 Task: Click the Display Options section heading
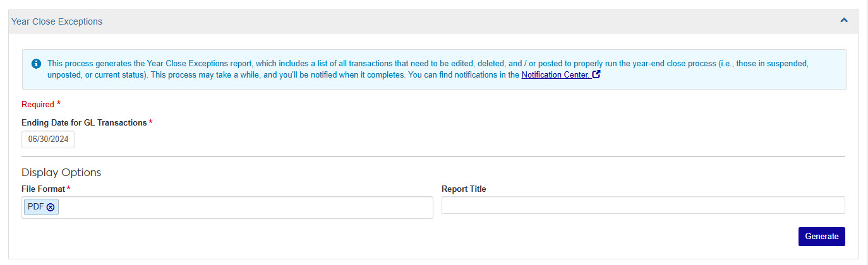pyautogui.click(x=61, y=172)
